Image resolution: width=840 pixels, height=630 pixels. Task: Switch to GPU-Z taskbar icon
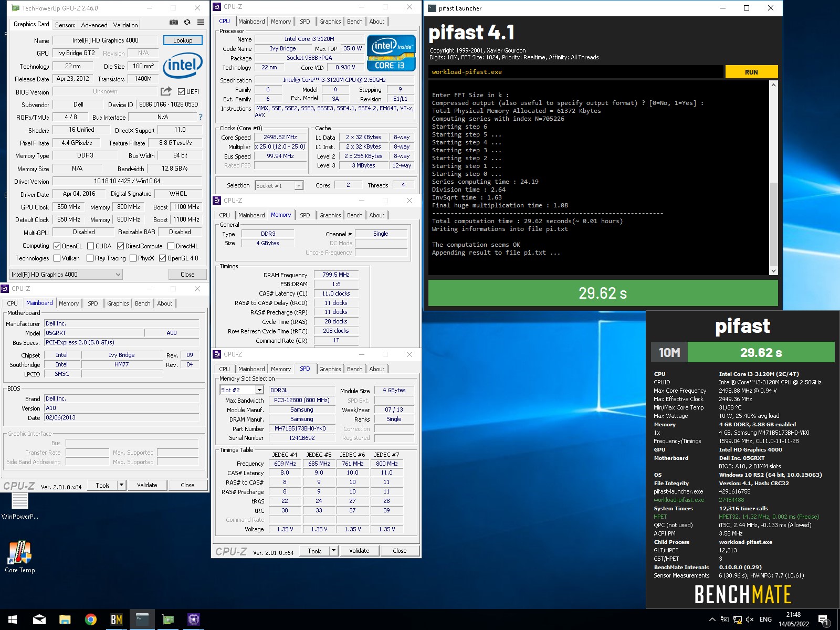(168, 619)
